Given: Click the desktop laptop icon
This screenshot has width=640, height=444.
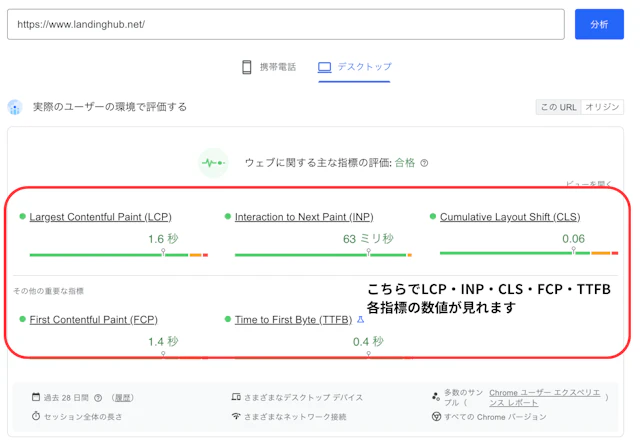Looking at the screenshot, I should [324, 67].
